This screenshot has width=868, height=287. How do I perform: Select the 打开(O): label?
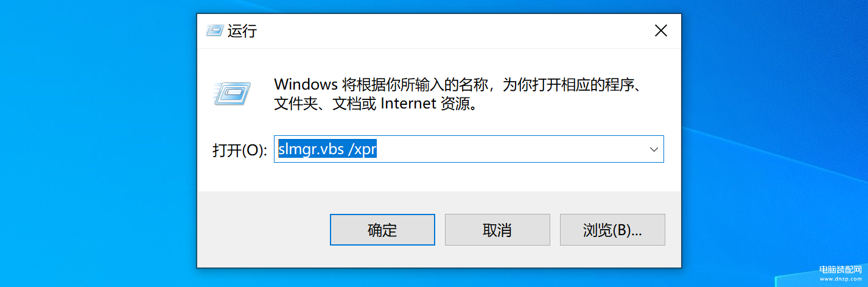[240, 150]
